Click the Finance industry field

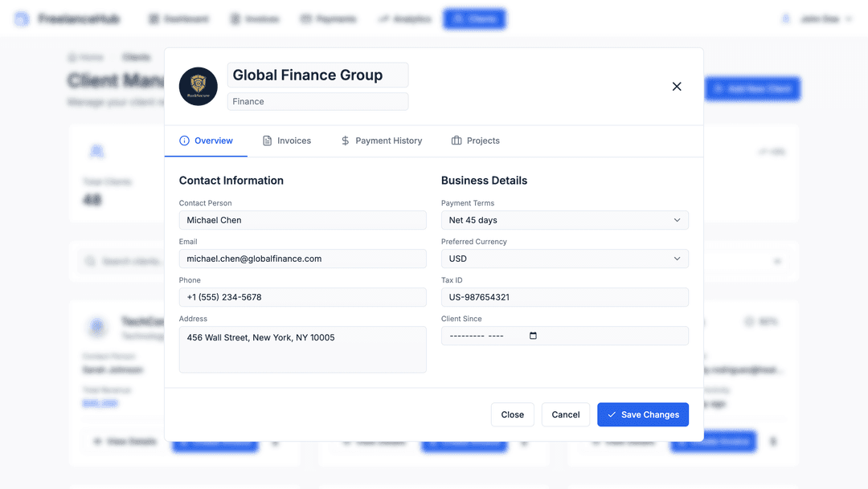[x=317, y=101]
